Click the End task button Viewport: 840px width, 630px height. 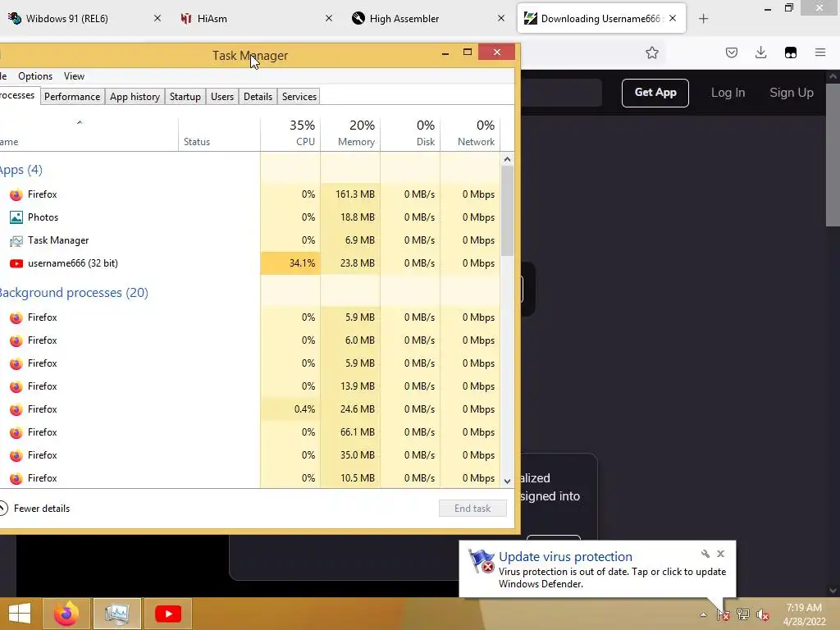472,509
